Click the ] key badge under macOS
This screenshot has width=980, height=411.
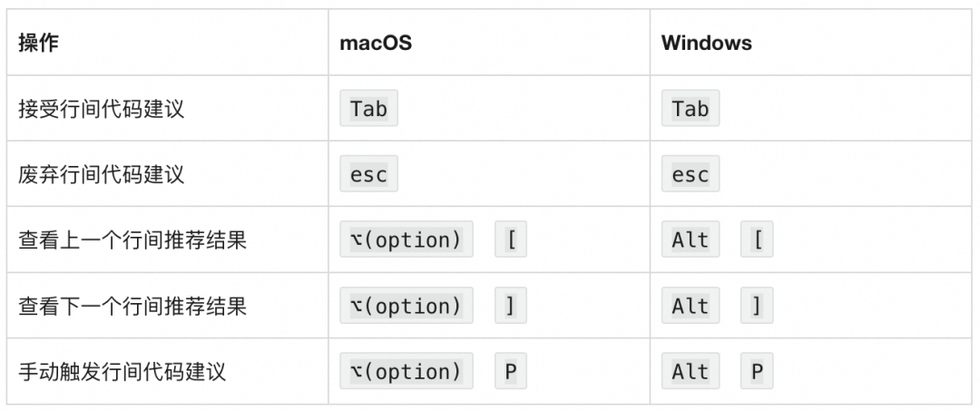click(511, 306)
